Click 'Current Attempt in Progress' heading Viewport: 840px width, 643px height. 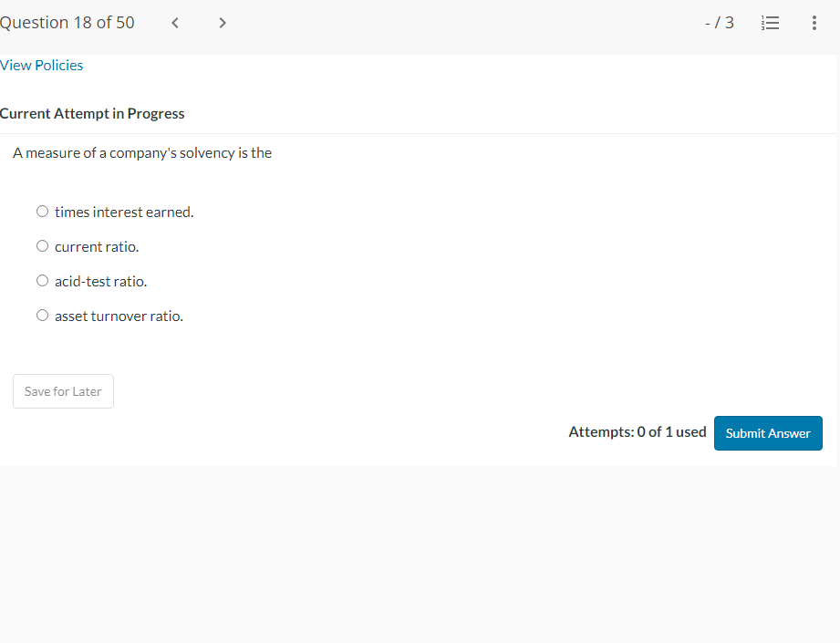click(92, 114)
